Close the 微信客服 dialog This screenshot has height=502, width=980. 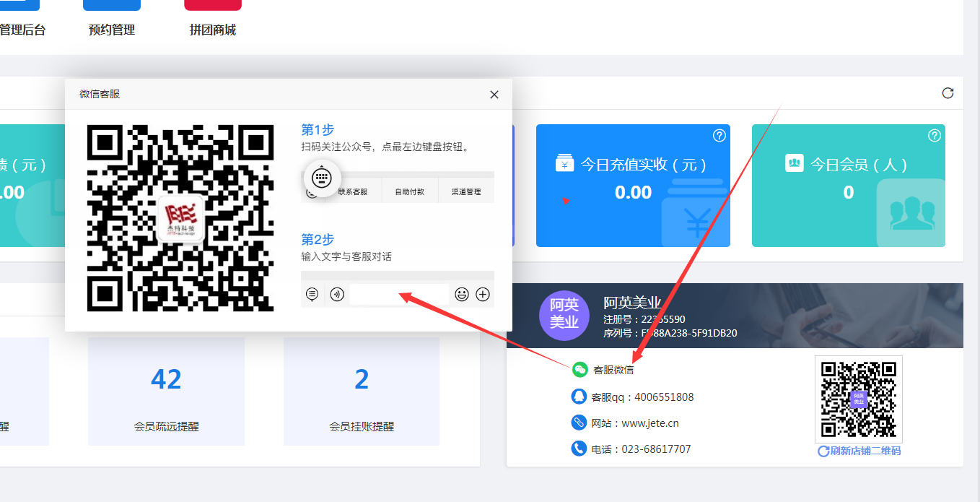click(x=494, y=95)
